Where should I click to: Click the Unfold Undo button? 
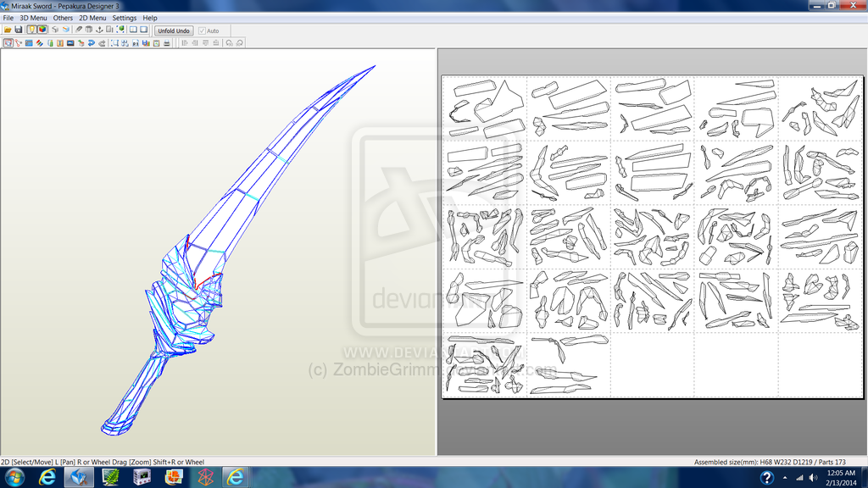pos(174,30)
